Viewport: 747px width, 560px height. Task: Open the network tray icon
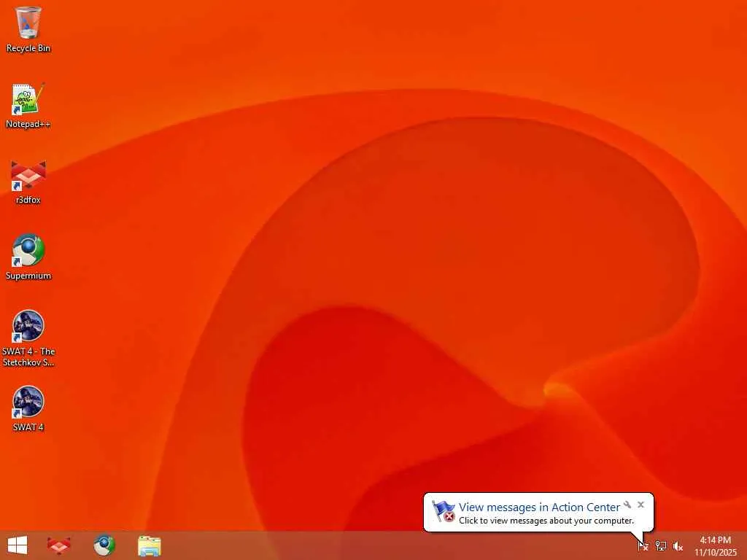pyautogui.click(x=660, y=545)
